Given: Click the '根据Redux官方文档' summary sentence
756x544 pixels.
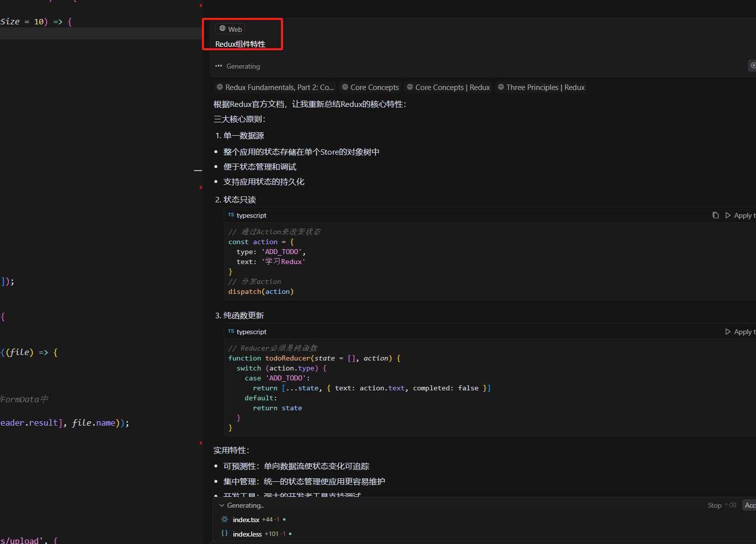Looking at the screenshot, I should pos(310,104).
